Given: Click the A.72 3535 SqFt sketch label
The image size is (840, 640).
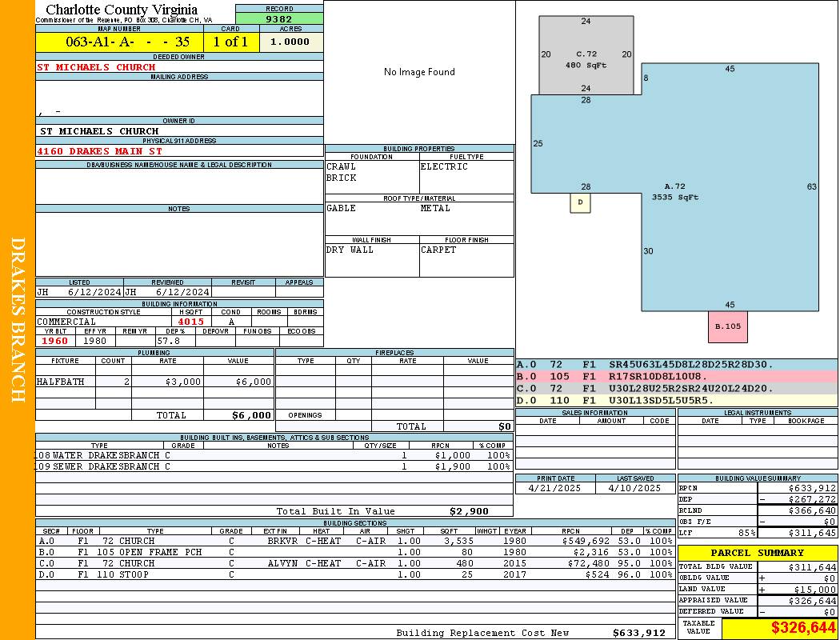Looking at the screenshot, I should click(675, 192).
